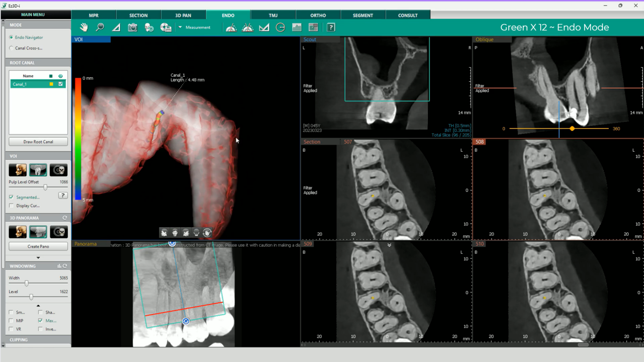Switch to the MPR tab
644x362 pixels.
[94, 15]
